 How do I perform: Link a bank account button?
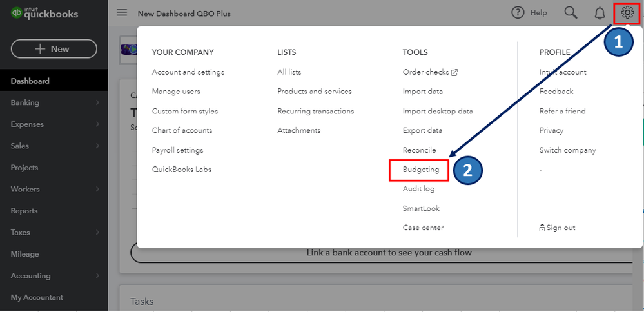389,253
